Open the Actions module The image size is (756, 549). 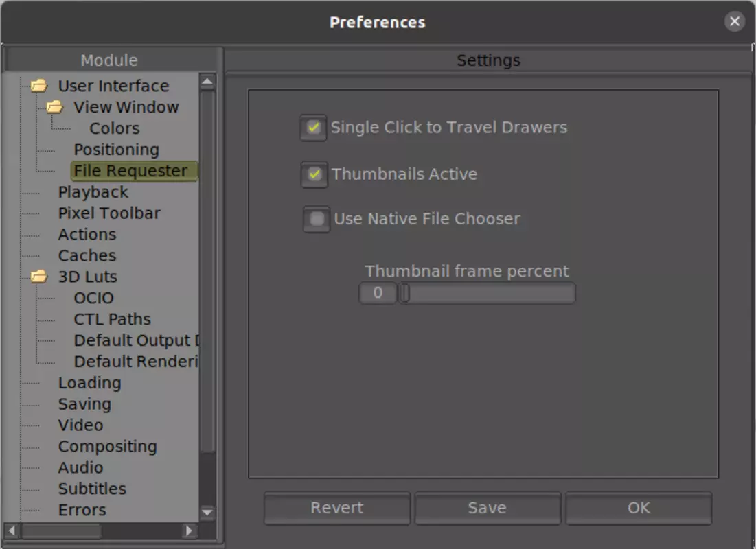[87, 234]
